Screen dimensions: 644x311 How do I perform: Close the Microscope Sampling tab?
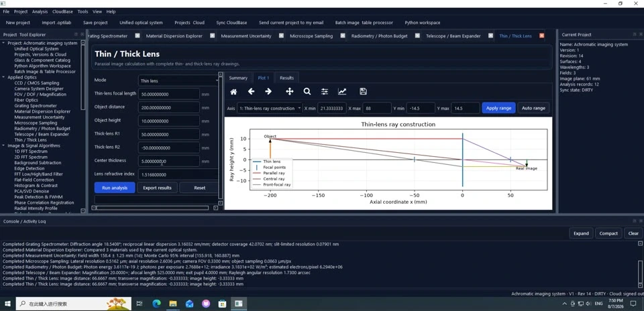[x=343, y=36]
